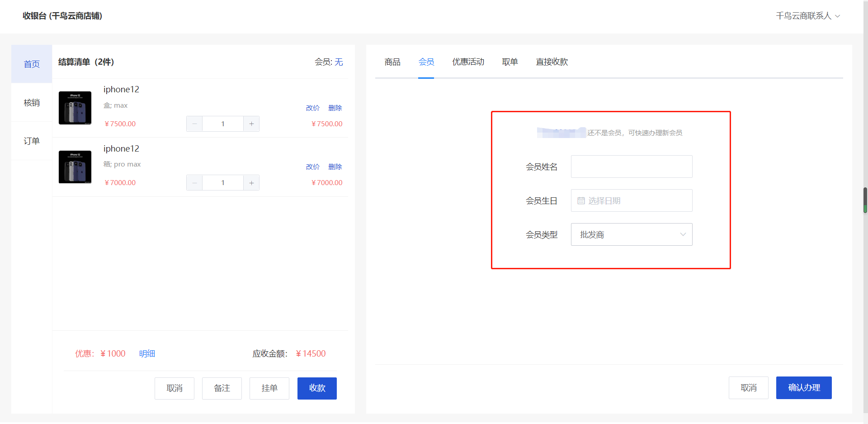The image size is (868, 424).
Task: Click the calendar icon in birthday field
Action: [x=581, y=201]
